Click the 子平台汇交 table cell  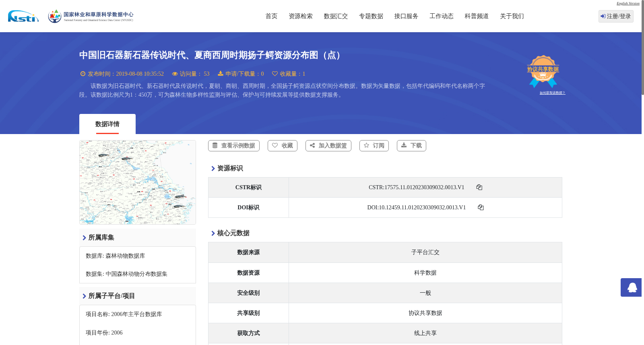[x=425, y=252]
